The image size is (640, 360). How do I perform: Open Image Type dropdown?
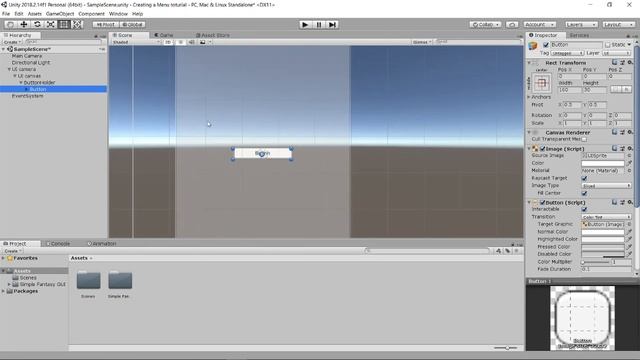606,186
